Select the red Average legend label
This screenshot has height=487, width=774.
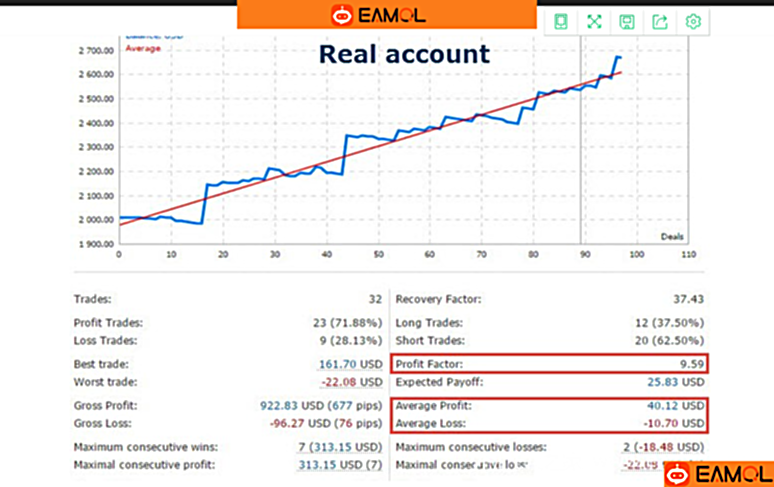142,48
